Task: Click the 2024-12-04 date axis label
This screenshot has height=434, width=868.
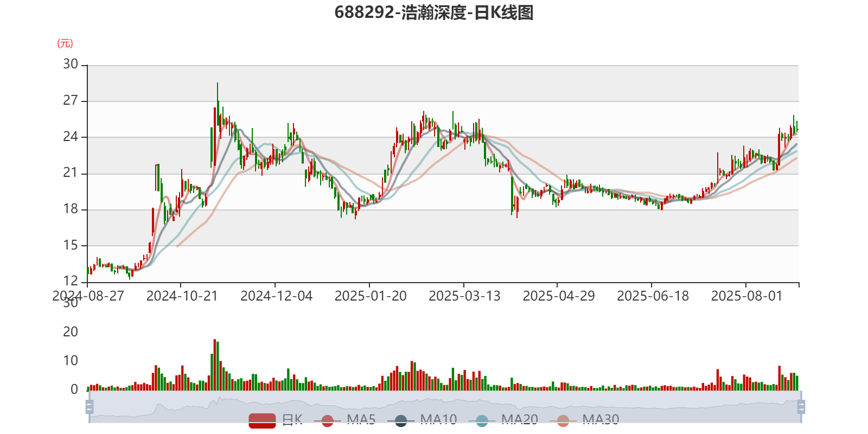Action: click(276, 296)
